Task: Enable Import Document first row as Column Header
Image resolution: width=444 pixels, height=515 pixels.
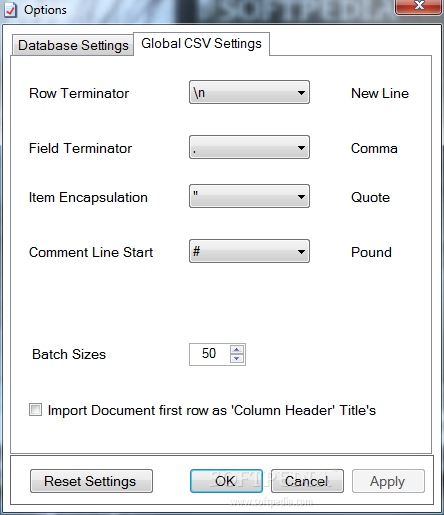Action: pyautogui.click(x=35, y=410)
